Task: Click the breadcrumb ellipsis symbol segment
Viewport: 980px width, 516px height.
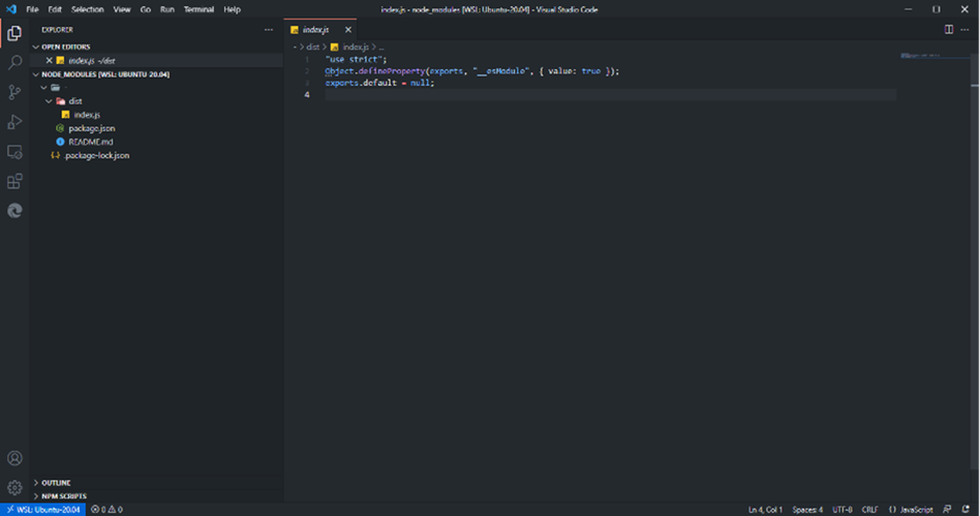Action: pos(381,47)
